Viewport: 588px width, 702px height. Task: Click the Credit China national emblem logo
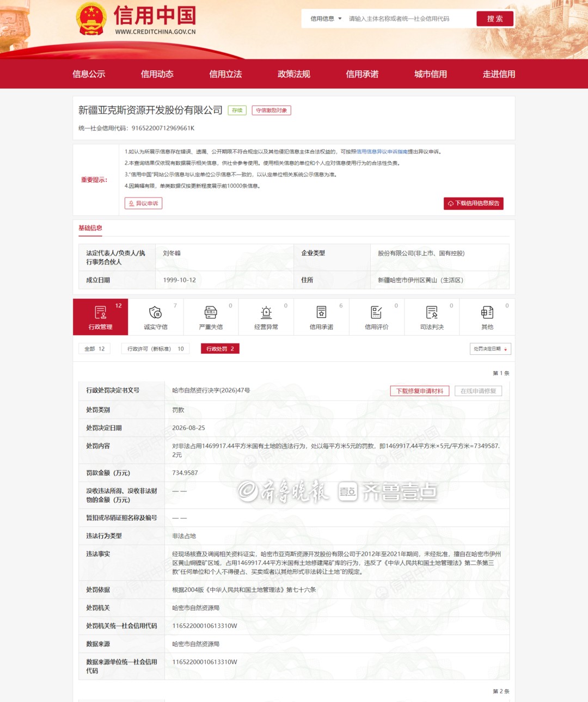(91, 19)
